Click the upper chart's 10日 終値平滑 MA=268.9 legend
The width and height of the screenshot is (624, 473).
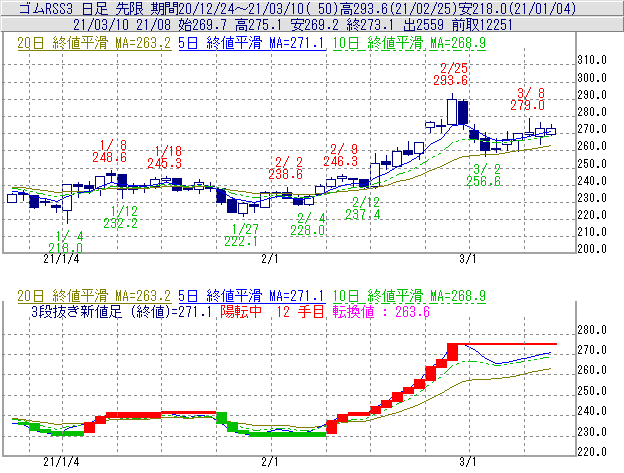tap(409, 43)
